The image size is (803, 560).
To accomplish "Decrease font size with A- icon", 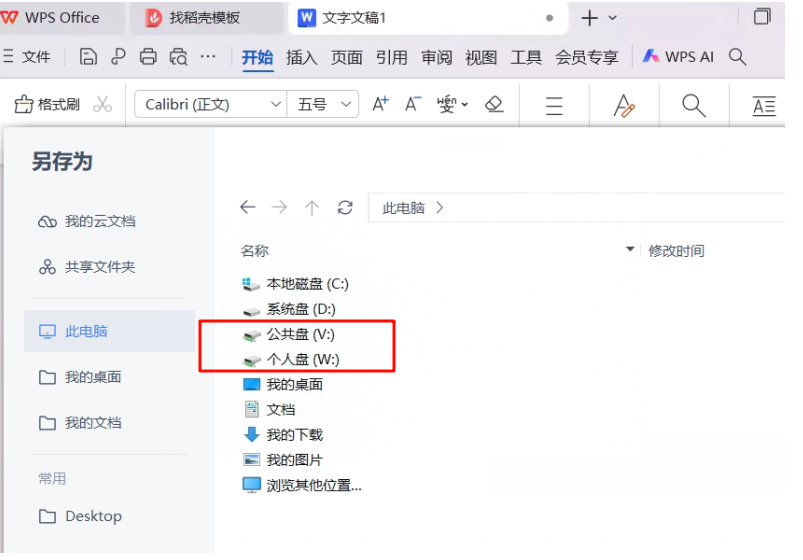I will tap(413, 104).
